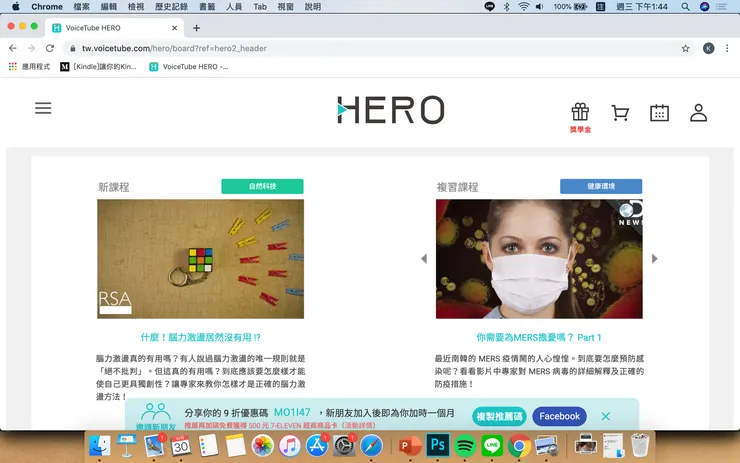Click the address bar URL
This screenshot has height=463, width=740.
click(174, 48)
